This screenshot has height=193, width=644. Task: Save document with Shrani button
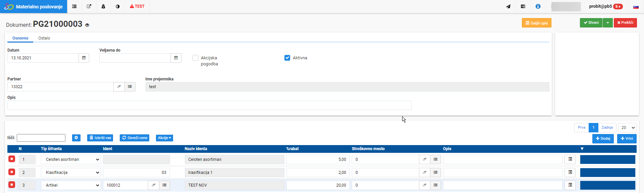pos(591,23)
